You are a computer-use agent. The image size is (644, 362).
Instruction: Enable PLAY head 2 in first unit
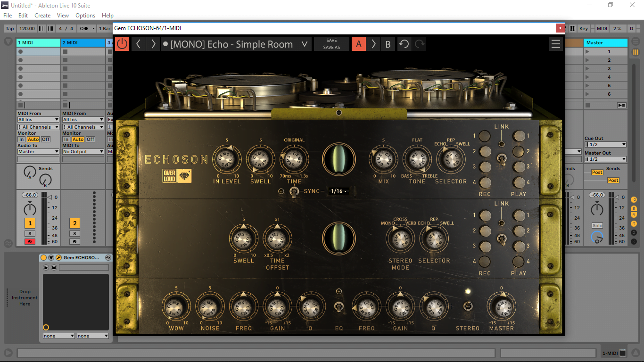[x=518, y=151]
